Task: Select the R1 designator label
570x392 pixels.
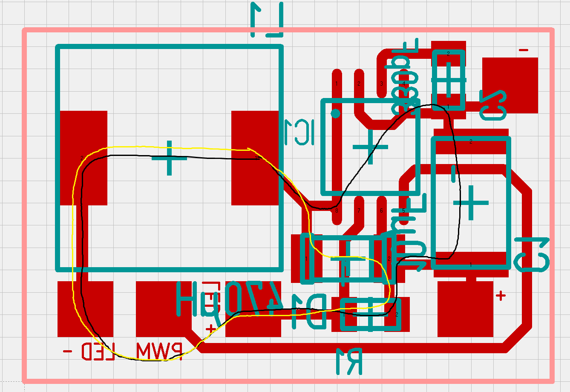Action: pos(349,361)
